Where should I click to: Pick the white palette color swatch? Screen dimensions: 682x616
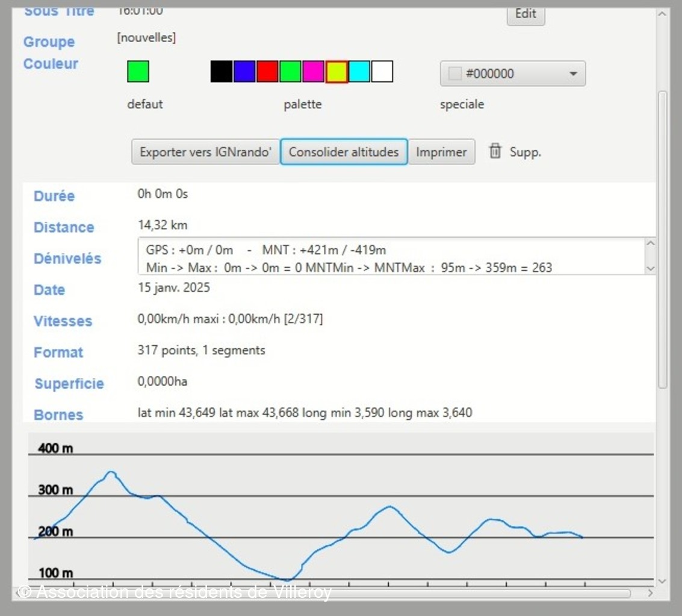click(382, 72)
